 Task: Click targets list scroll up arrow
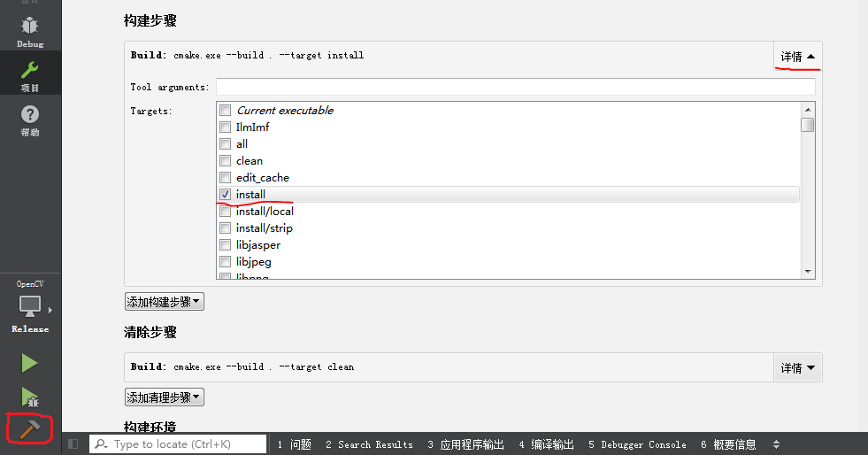(x=808, y=110)
